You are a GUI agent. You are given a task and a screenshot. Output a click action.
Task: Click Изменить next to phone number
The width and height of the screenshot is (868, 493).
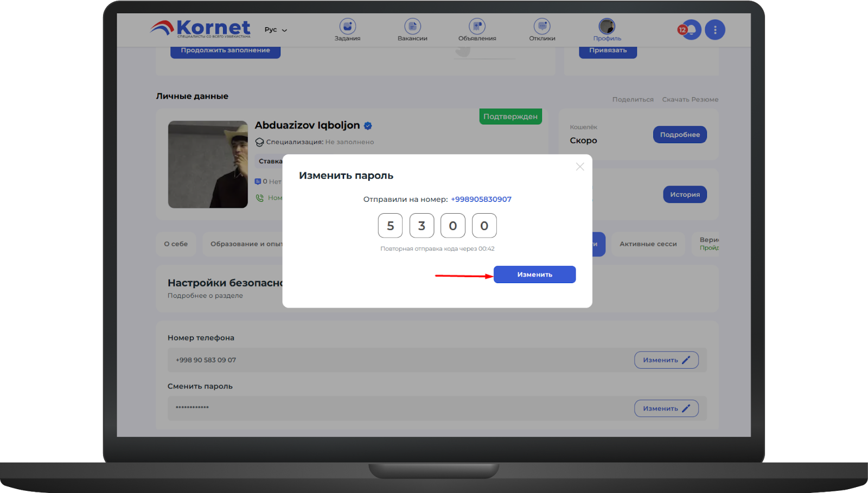666,360
